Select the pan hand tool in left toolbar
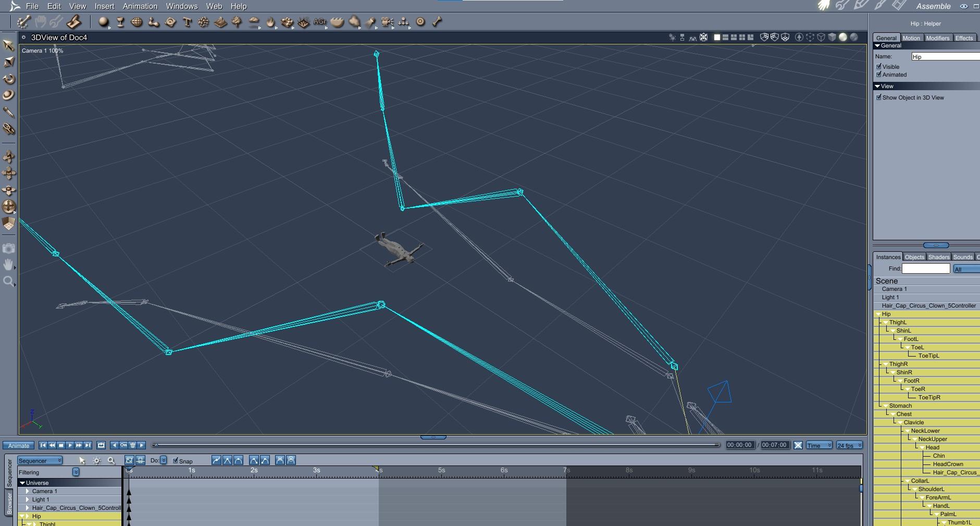Screen dimensions: 980x526 pyautogui.click(x=8, y=265)
